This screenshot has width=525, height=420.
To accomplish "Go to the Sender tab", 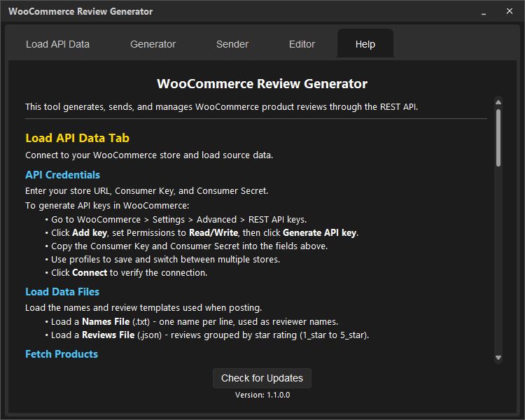I will click(x=232, y=44).
